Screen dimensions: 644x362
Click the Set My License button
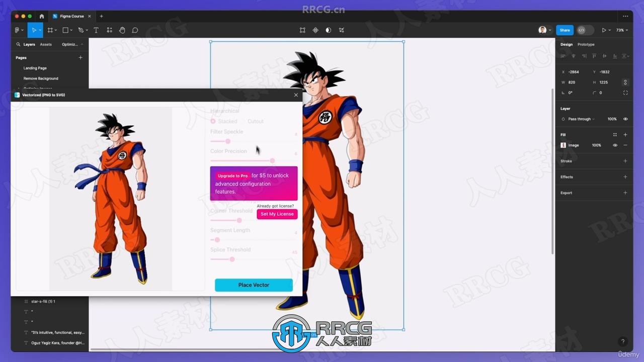click(x=277, y=214)
